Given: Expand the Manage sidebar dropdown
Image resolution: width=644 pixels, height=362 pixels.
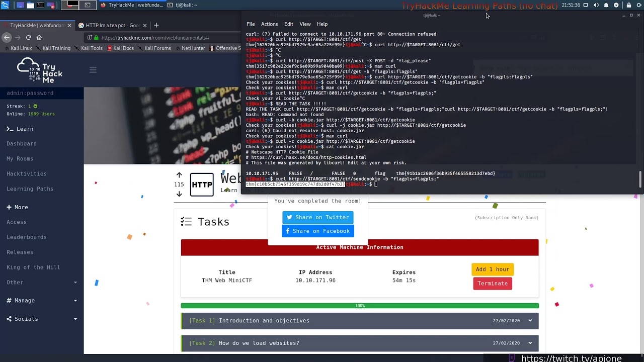Looking at the screenshot, I should coord(42,301).
